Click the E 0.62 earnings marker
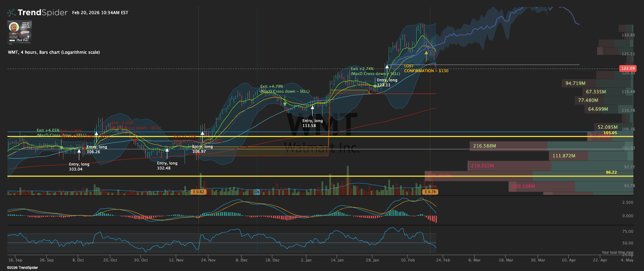 point(198,192)
